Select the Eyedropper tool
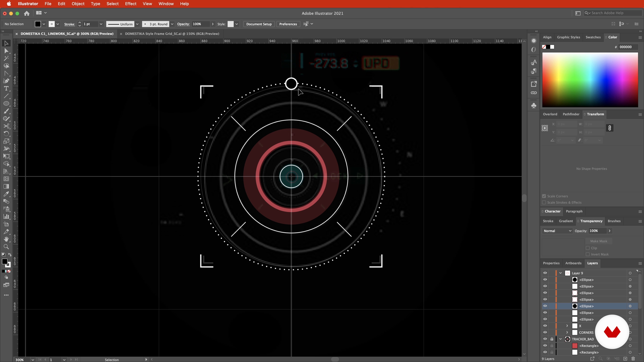 [6, 194]
